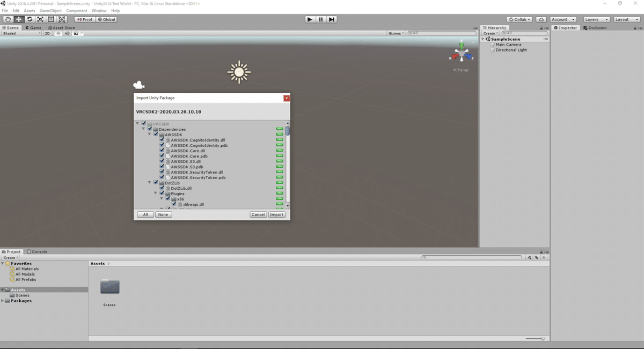The height and width of the screenshot is (349, 644).
Task: Click the Cancel button in import dialog
Action: click(x=258, y=214)
